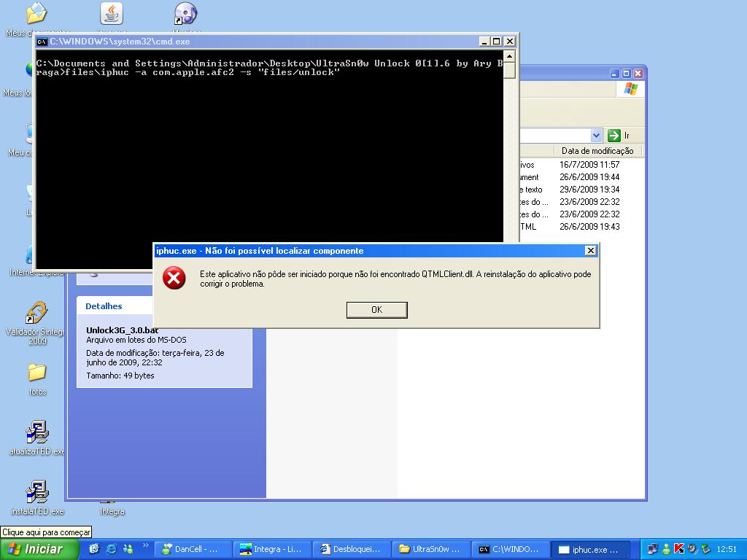This screenshot has height=560, width=747.
Task: Click the tray clock showing 12:51
Action: pos(727,550)
